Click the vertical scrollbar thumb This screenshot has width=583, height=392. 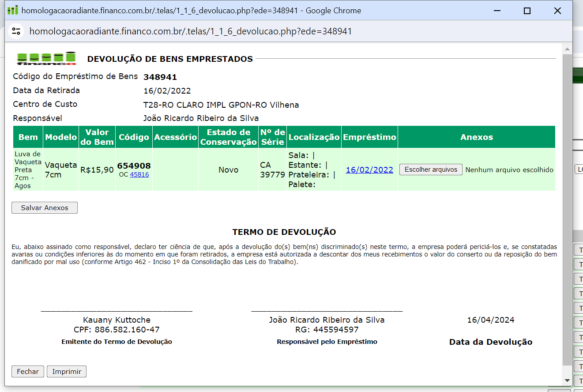tap(568, 207)
